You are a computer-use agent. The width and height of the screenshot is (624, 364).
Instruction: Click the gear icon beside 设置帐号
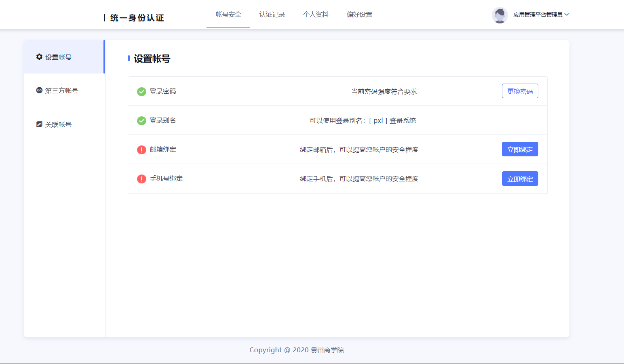click(x=39, y=57)
